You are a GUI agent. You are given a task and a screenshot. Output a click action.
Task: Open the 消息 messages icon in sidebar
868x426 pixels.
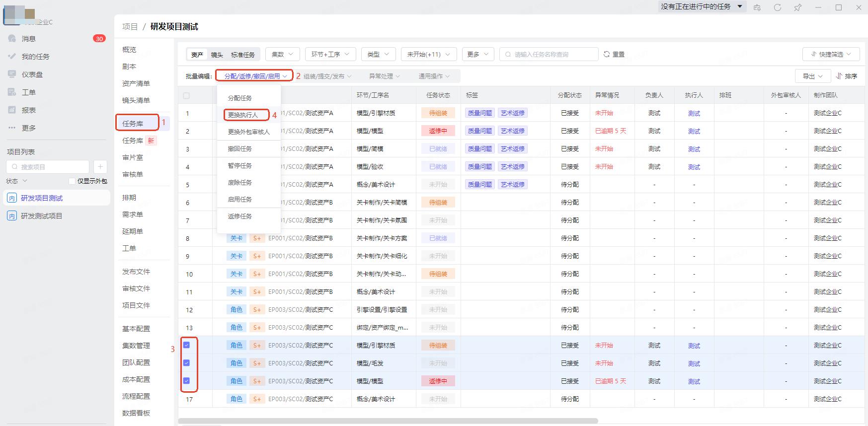pyautogui.click(x=12, y=39)
